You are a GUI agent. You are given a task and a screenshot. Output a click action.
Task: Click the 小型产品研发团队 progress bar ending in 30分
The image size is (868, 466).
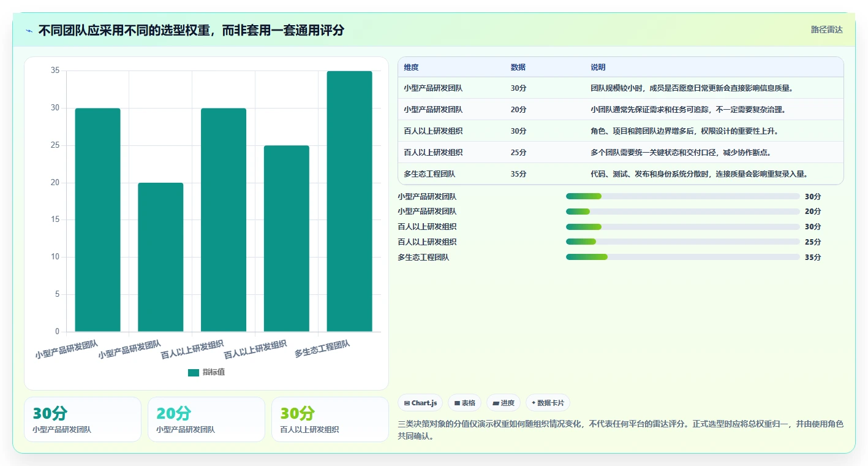click(683, 196)
